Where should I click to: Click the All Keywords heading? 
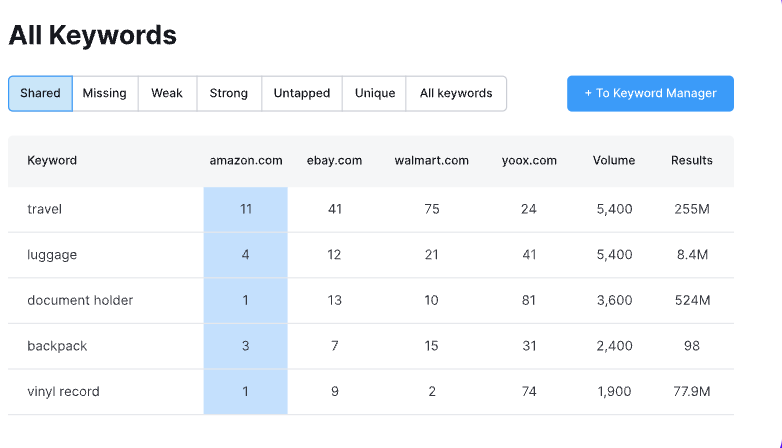click(x=93, y=35)
